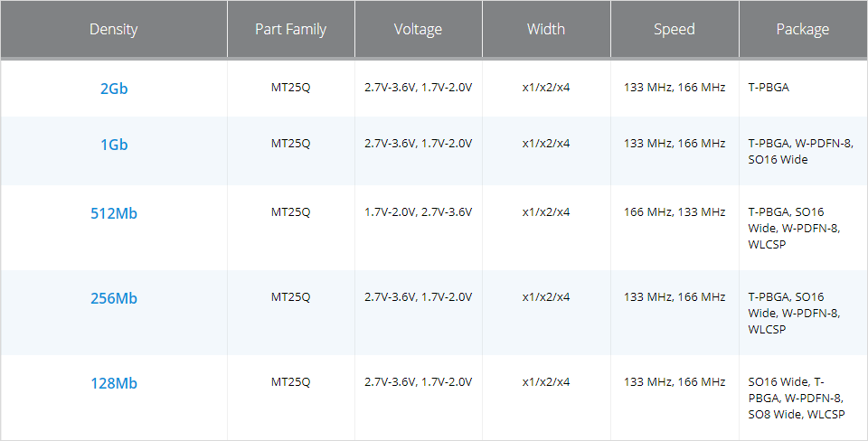
Task: Click the MT25Q cell in 128Mb row
Action: coord(290,382)
